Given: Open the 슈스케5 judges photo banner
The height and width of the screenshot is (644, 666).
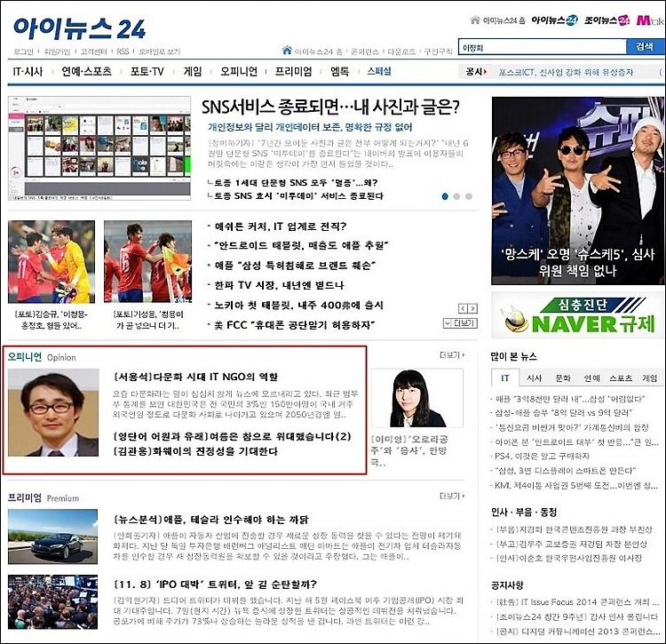Looking at the screenshot, I should [x=578, y=190].
